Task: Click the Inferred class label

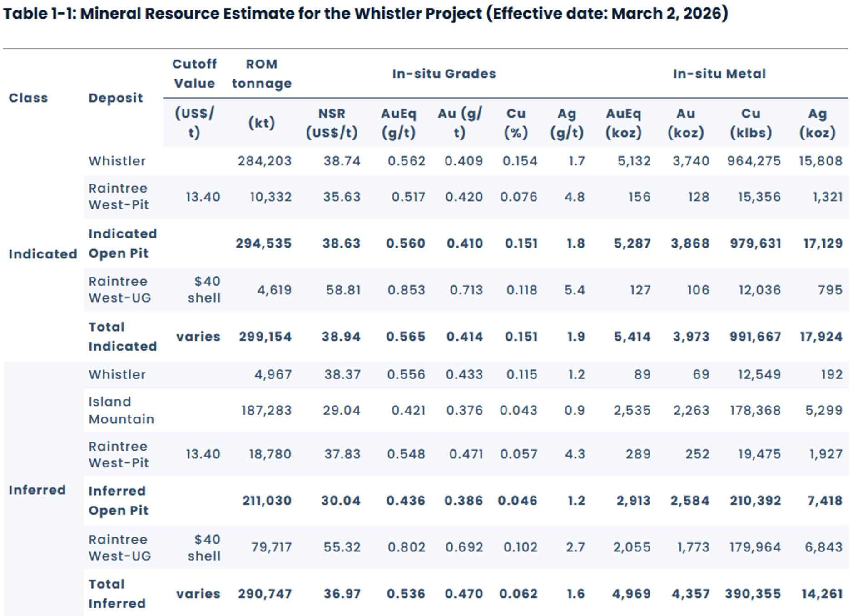Action: click(x=37, y=490)
